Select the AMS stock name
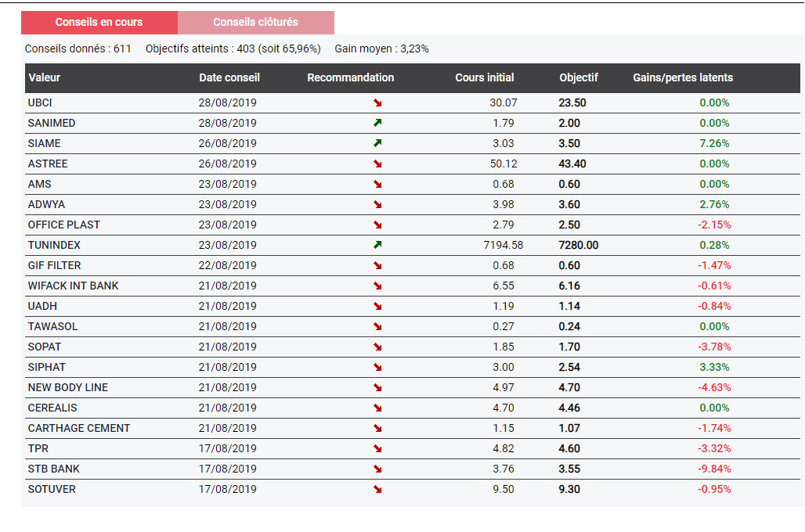The height and width of the screenshot is (532, 805). click(39, 184)
